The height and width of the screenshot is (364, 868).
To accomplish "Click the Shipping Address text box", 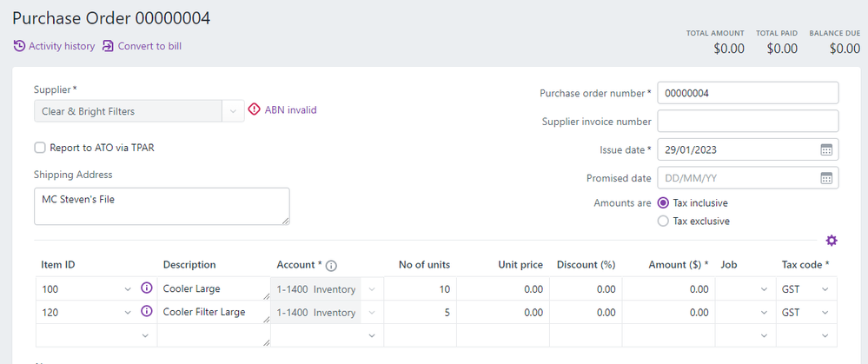I will point(161,206).
